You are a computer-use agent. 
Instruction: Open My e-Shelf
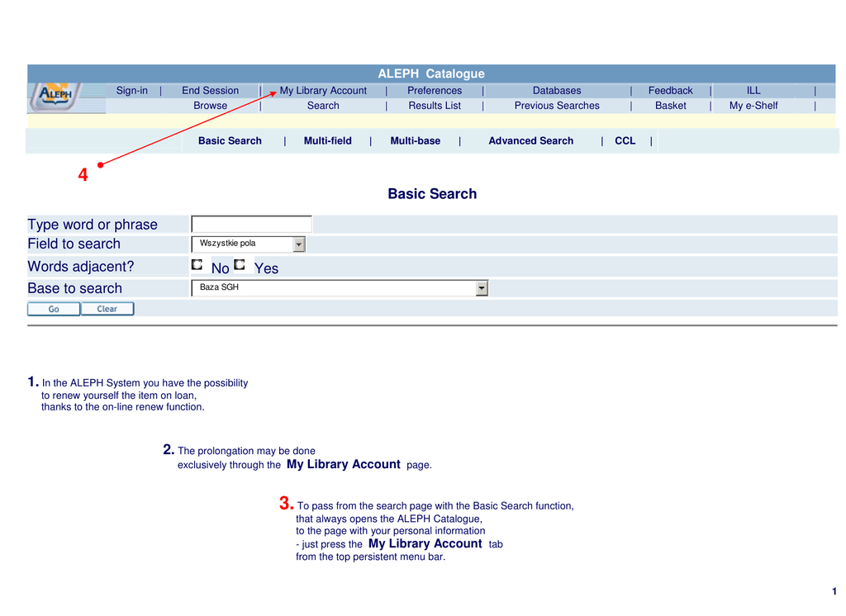point(753,106)
